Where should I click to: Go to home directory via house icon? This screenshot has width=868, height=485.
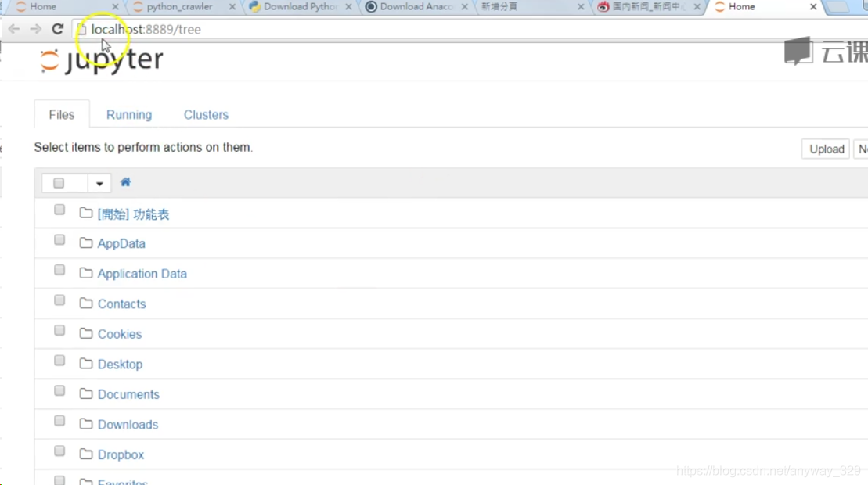click(126, 182)
